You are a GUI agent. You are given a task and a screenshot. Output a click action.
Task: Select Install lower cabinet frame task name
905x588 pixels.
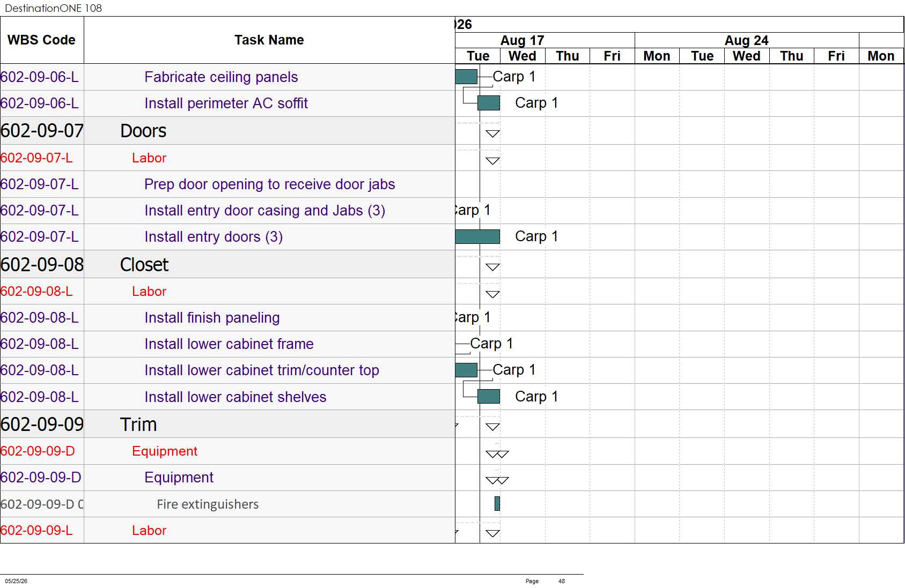229,344
